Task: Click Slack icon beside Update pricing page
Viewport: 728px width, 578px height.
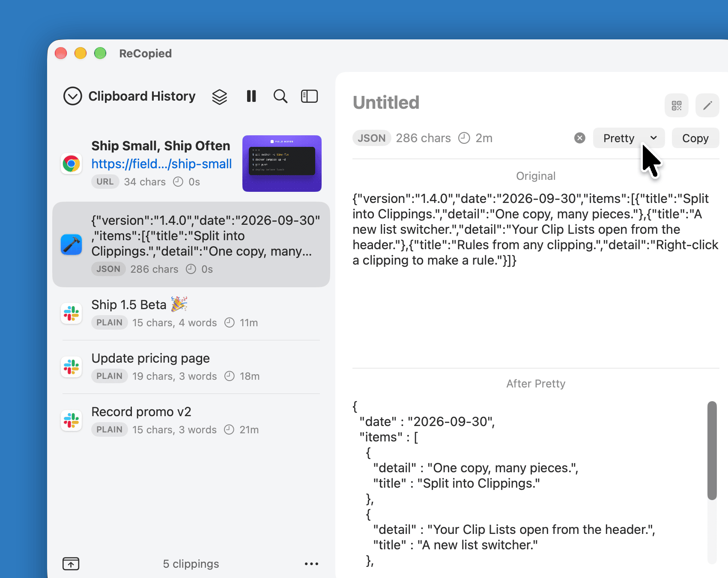Action: [x=72, y=367]
